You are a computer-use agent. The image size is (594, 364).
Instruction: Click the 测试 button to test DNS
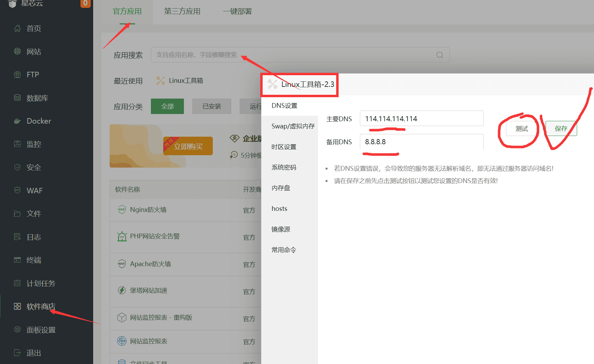[521, 128]
